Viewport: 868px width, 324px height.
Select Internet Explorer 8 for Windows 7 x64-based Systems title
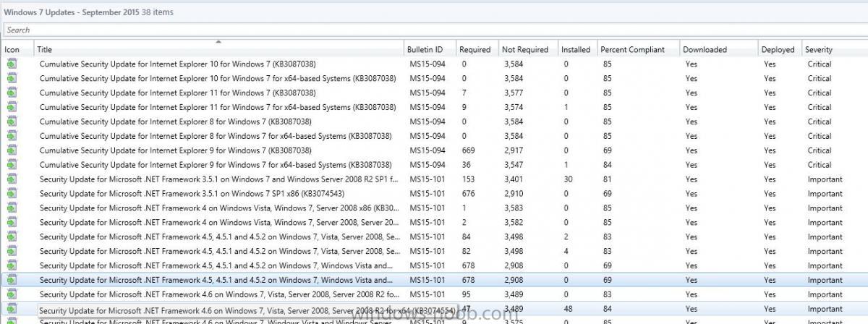216,136
